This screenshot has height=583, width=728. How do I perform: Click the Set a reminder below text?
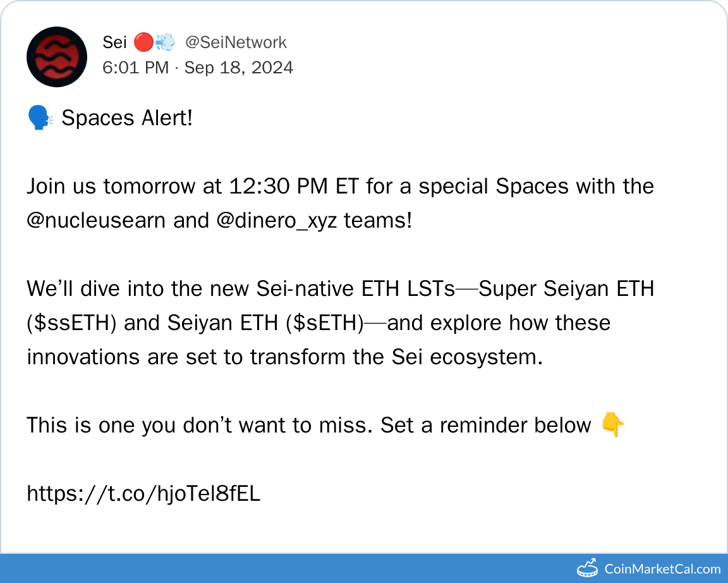[x=486, y=426]
